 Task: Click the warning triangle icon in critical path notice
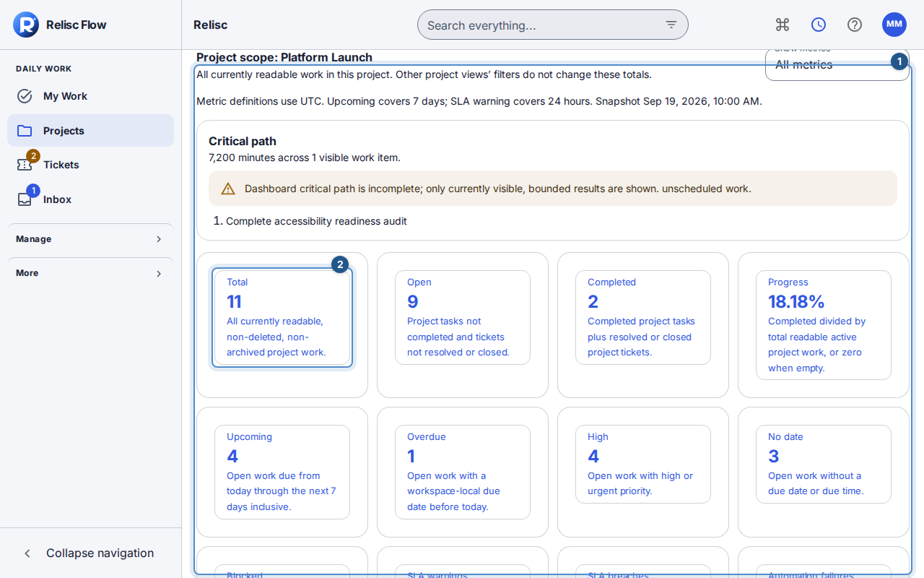pyautogui.click(x=228, y=189)
